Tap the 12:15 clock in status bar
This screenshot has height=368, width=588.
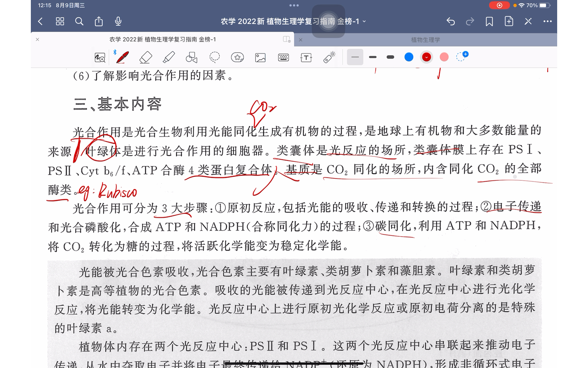coord(44,5)
